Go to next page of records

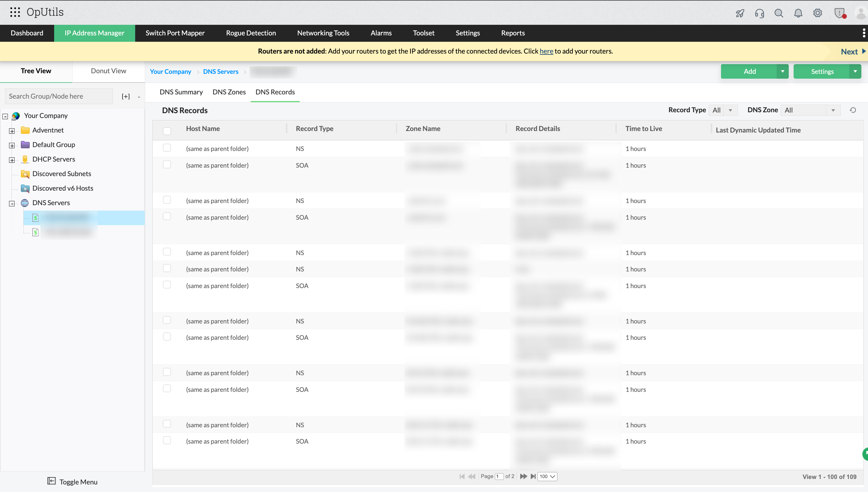coord(523,477)
